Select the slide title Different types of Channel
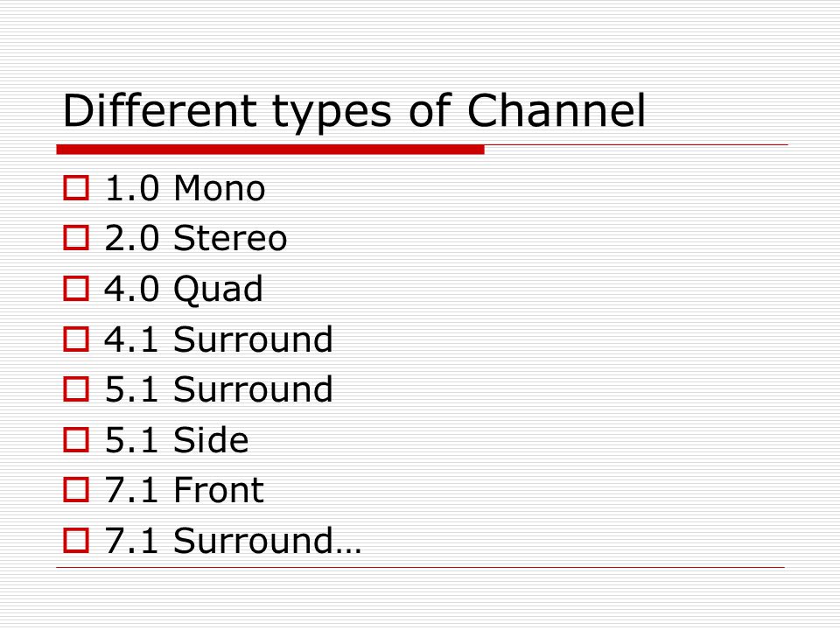 [354, 112]
